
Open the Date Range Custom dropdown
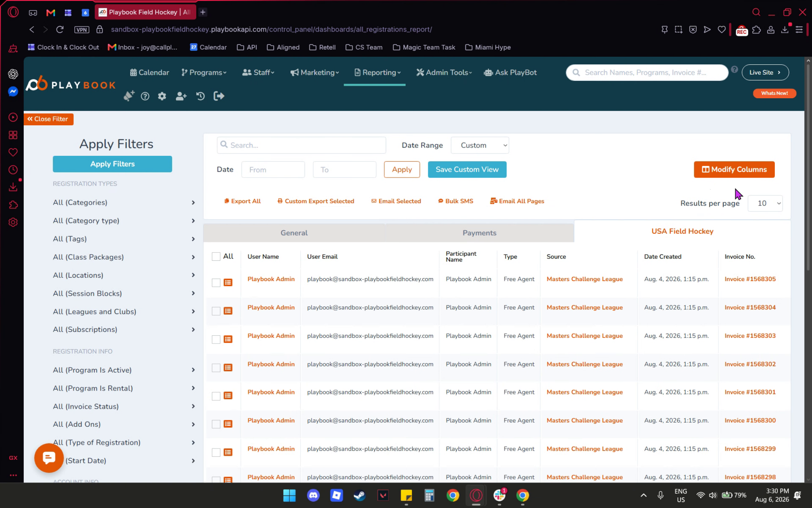[480, 145]
